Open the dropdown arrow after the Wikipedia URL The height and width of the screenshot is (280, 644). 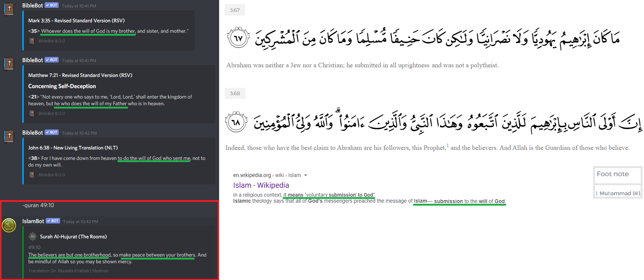point(306,176)
